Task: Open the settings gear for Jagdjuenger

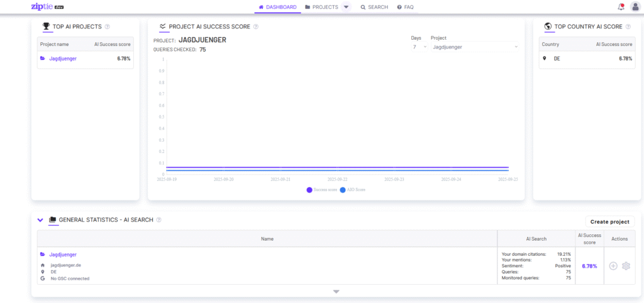Action: click(626, 266)
